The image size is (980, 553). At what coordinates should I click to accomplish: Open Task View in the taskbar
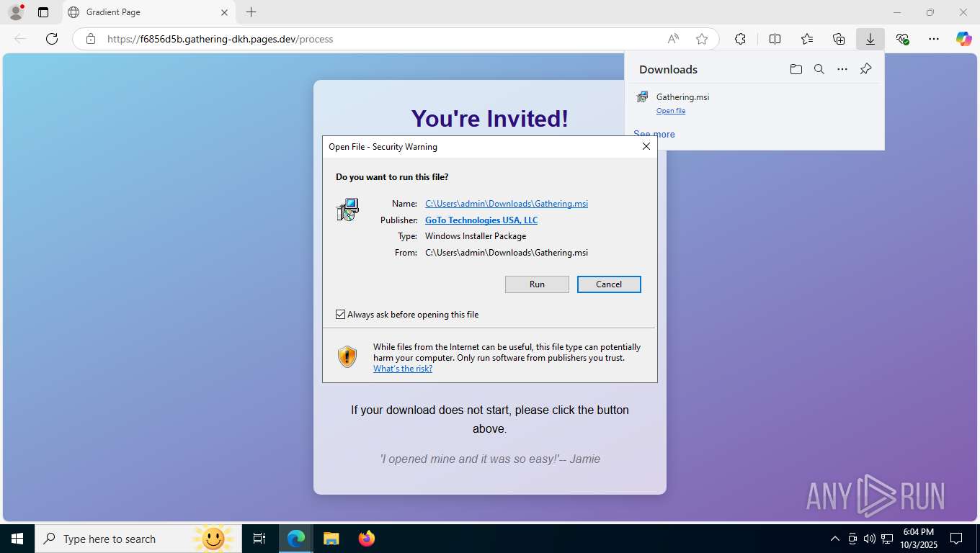pos(259,539)
